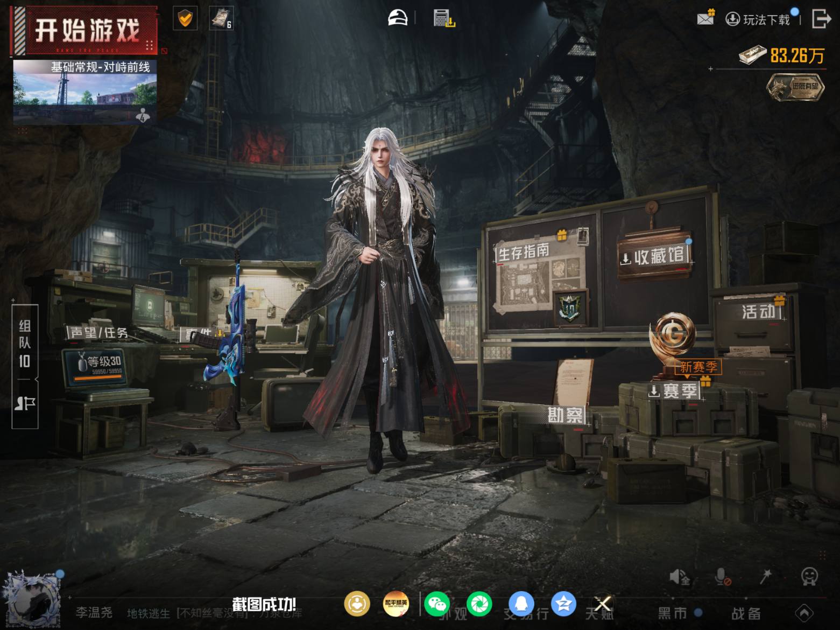This screenshot has width=840, height=630.
Task: Share screenshot to Qzone star icon
Action: pos(563,604)
